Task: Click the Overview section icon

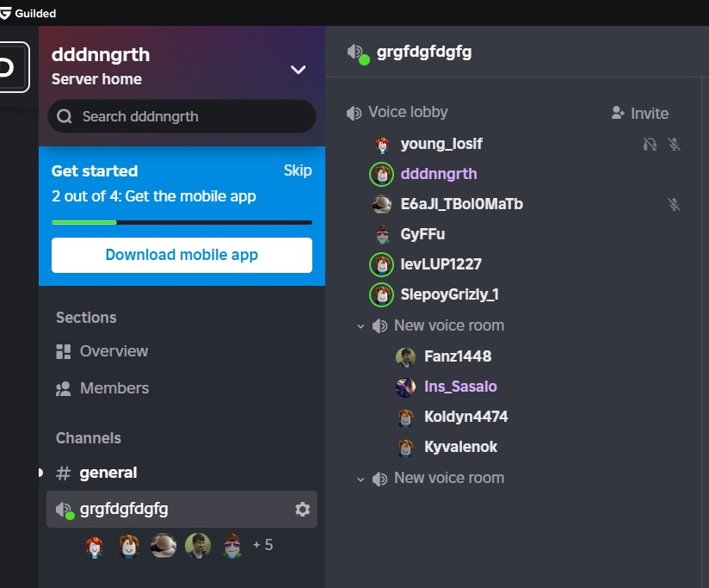Action: click(63, 351)
